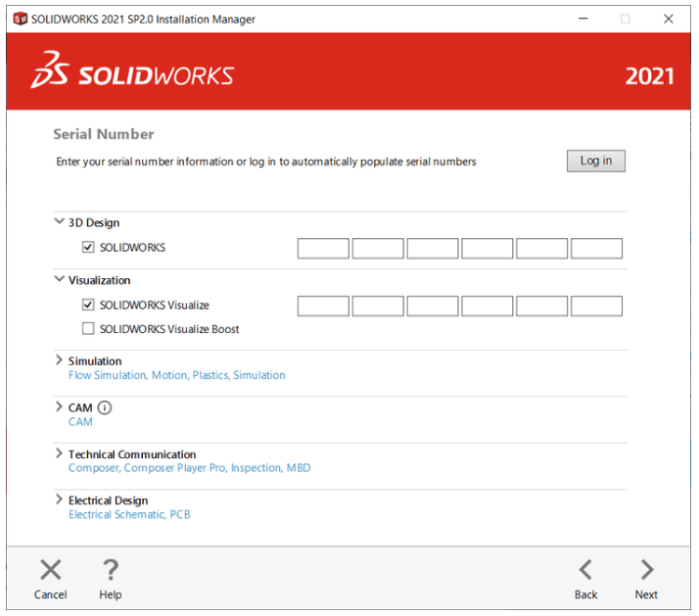This screenshot has height=616, width=699.
Task: Expand the Simulation section
Action: 59,360
